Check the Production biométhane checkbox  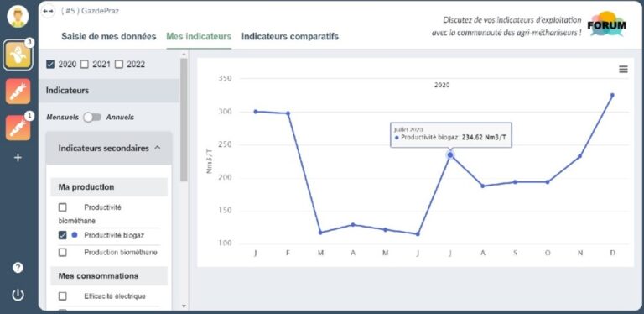point(62,253)
